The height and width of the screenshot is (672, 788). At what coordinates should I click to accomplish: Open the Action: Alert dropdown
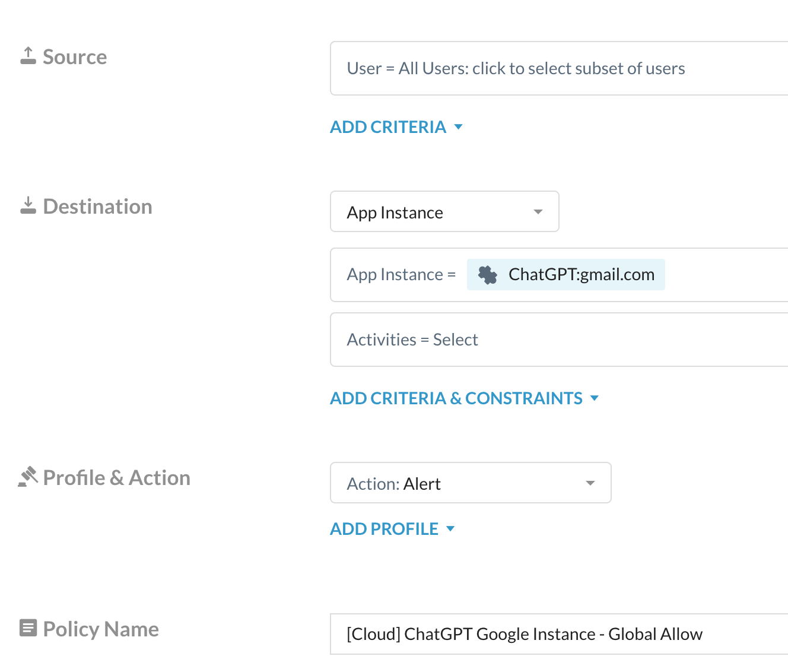pos(471,483)
